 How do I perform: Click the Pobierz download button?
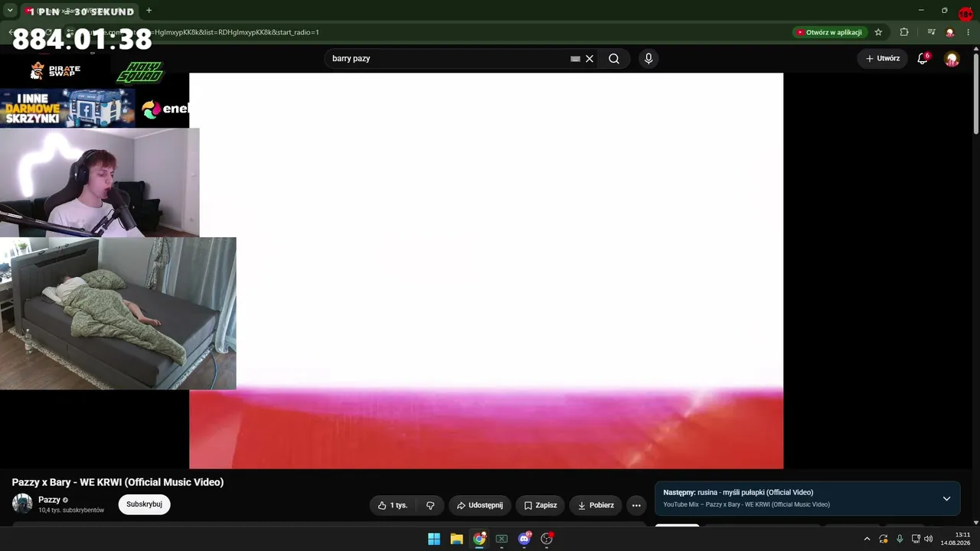596,505
